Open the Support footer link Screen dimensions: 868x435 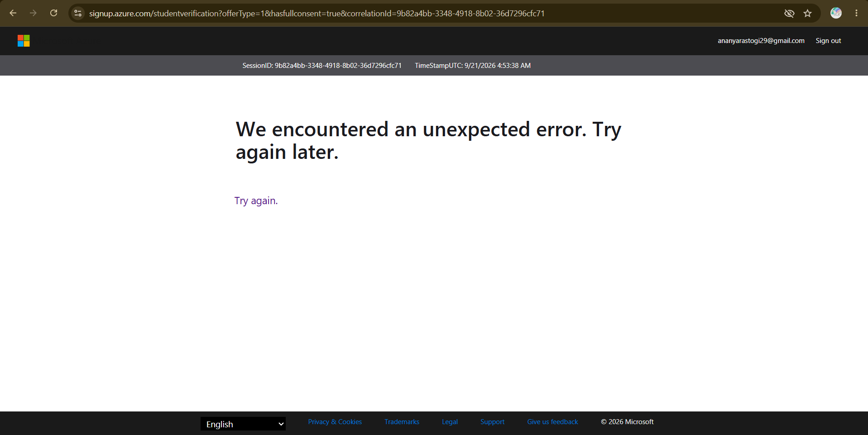click(x=492, y=422)
